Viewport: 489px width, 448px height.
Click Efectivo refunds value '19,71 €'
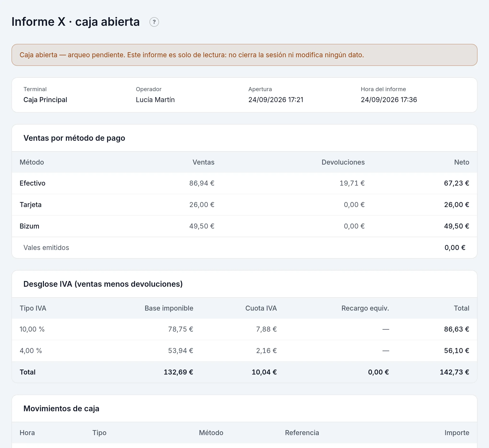(x=352, y=183)
